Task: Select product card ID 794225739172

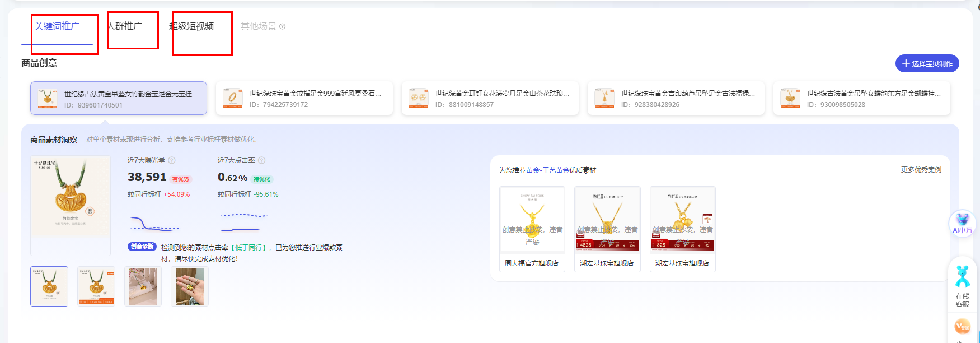Action: coord(304,99)
